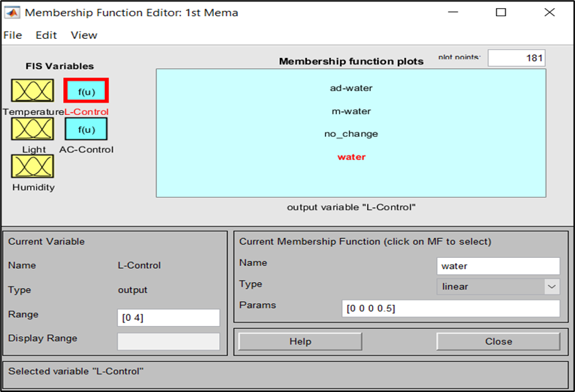Click the L-Control name value in Current Variable
The height and width of the screenshot is (392, 575).
tap(139, 265)
